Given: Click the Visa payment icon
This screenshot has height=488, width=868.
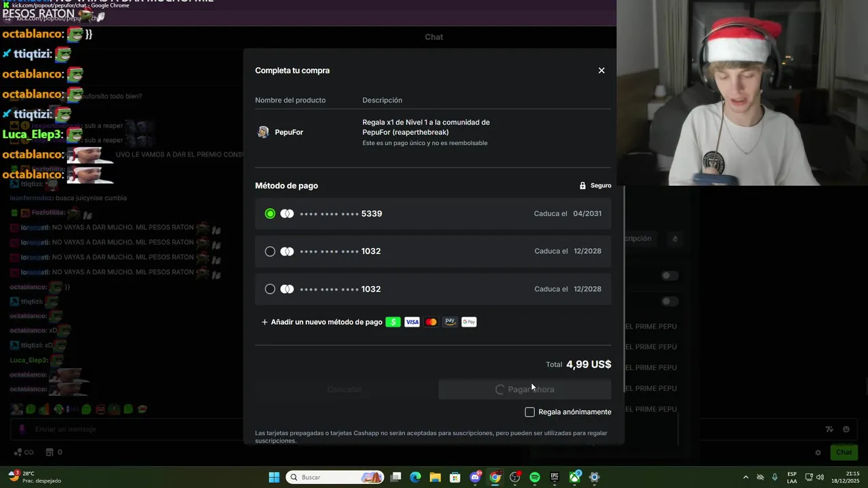Looking at the screenshot, I should tap(412, 322).
